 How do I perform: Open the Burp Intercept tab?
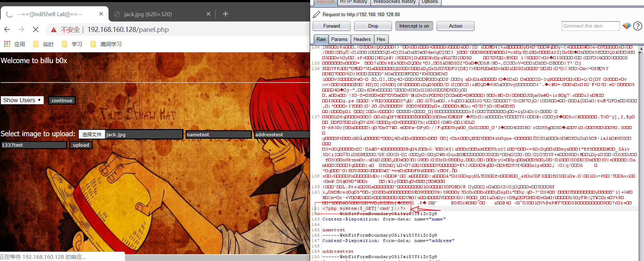click(x=325, y=2)
